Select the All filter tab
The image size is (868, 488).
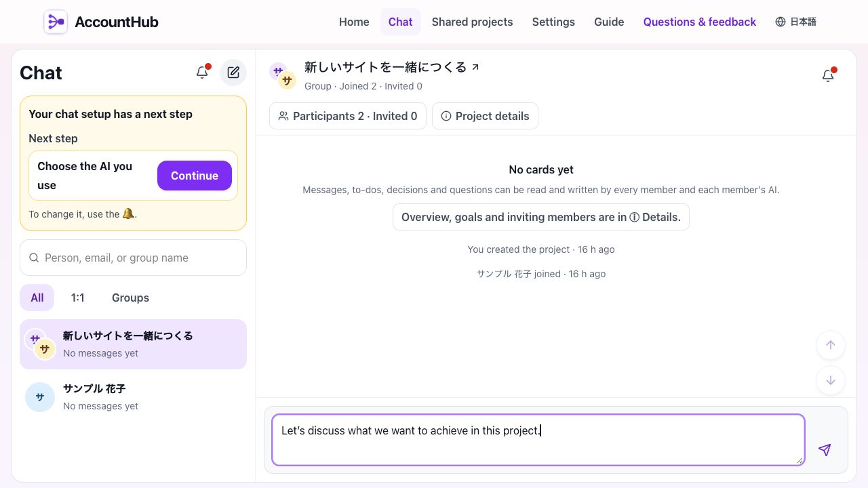(x=37, y=298)
